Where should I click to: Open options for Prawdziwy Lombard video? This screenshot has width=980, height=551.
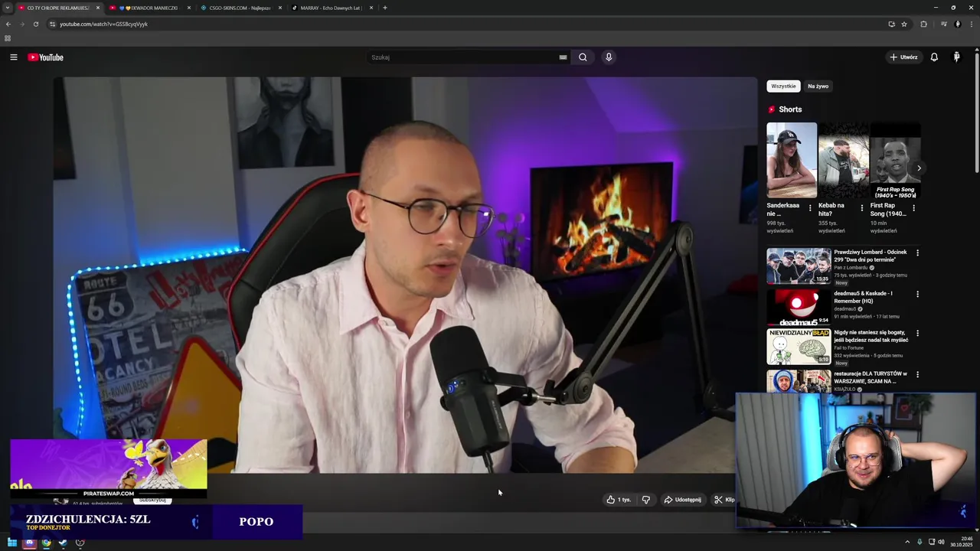[917, 253]
